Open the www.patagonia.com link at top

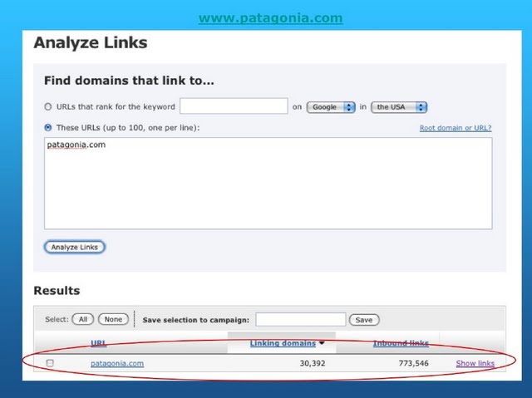(x=270, y=17)
